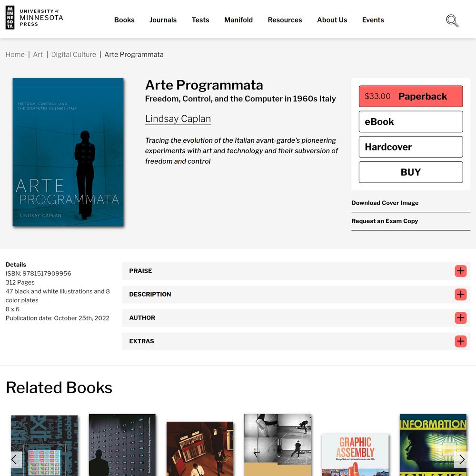Image resolution: width=476 pixels, height=476 pixels.
Task: Open the Journals menu
Action: [163, 20]
